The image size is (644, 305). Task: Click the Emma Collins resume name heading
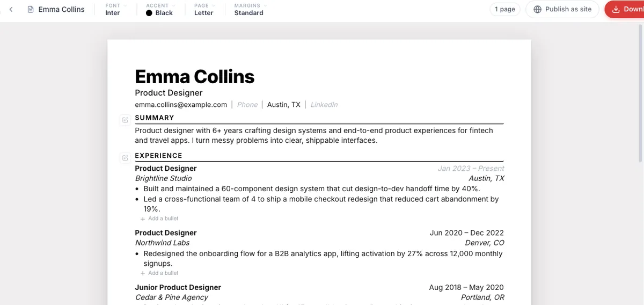click(x=195, y=76)
